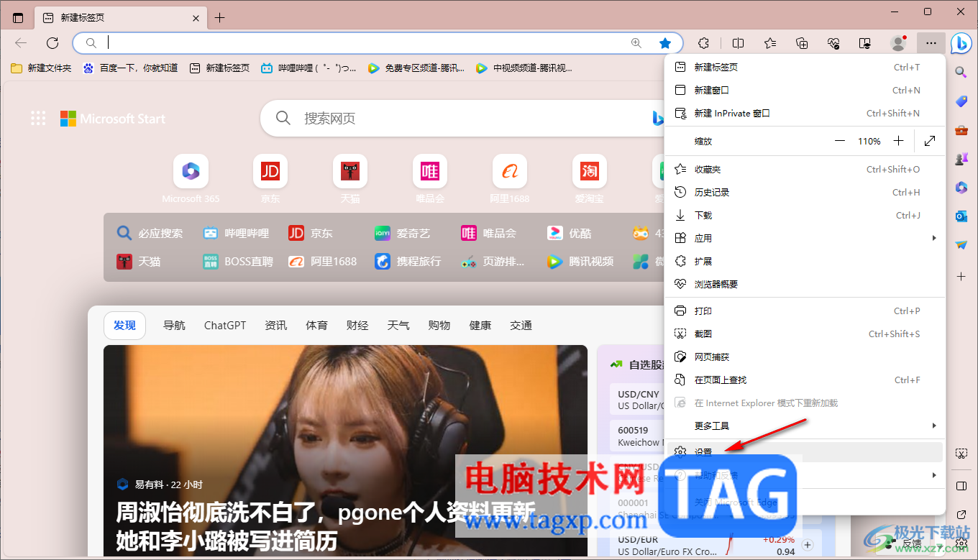Open the Extensions puzzle toolbar icon
This screenshot has height=560, width=978.
click(705, 43)
